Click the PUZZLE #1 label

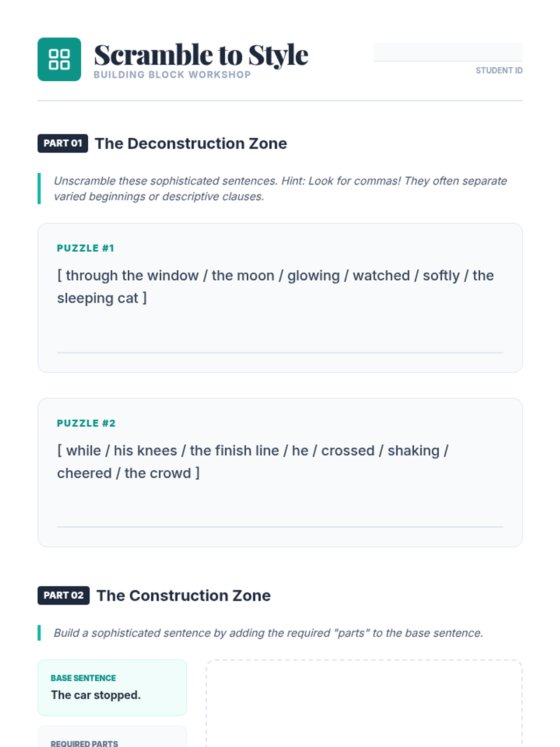tap(85, 248)
